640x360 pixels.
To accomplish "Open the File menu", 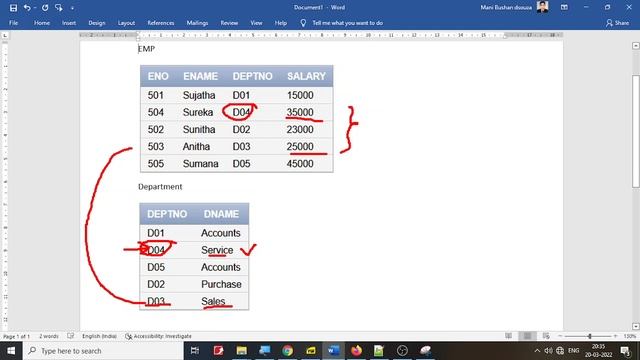I will pyautogui.click(x=13, y=23).
